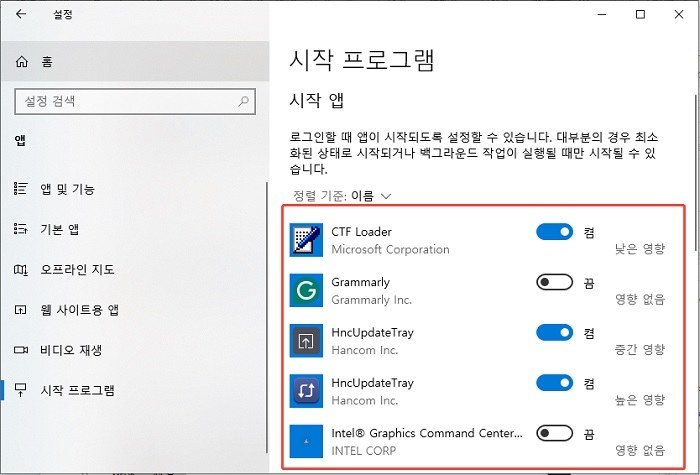
Task: Click the Microsoft Corporation publisher text
Action: 390,249
